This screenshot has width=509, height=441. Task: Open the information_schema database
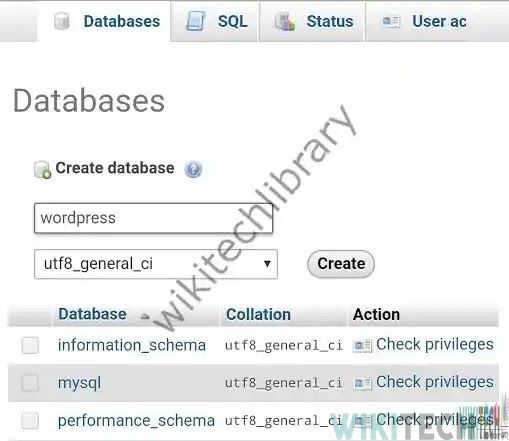(x=132, y=345)
